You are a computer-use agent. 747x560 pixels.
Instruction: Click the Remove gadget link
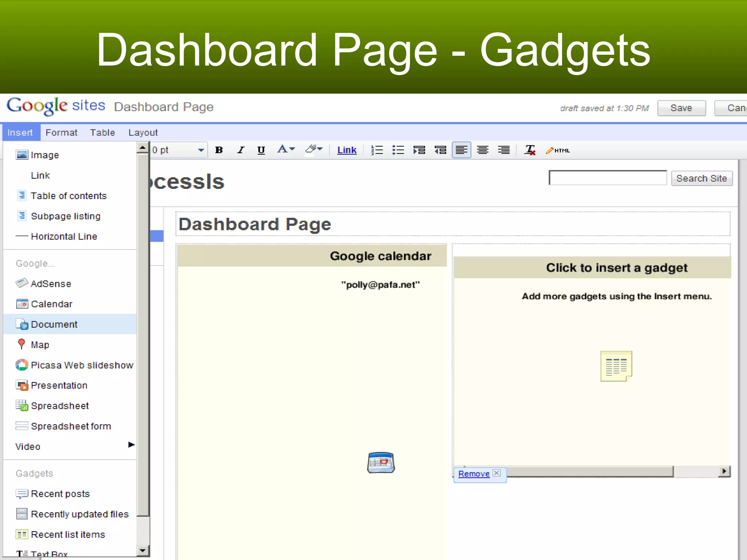[474, 474]
